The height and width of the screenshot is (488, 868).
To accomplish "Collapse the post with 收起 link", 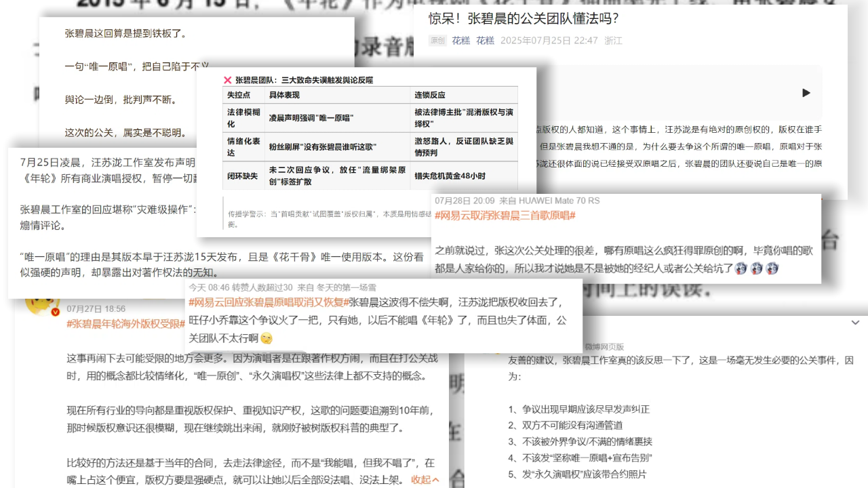I will point(425,479).
